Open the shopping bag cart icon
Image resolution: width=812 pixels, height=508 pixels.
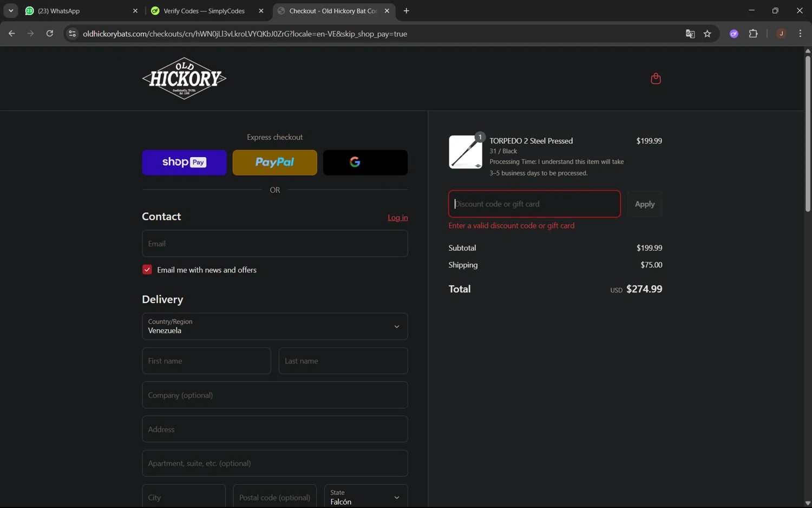click(x=656, y=79)
